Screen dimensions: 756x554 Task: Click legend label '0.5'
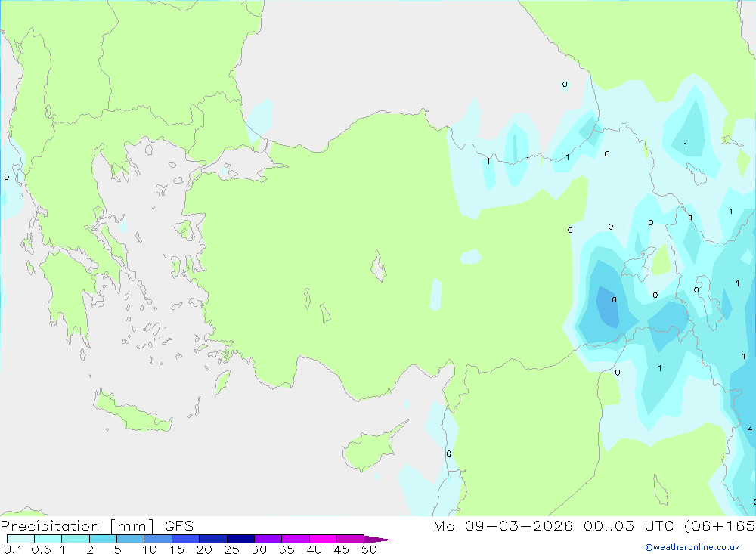[41, 549]
